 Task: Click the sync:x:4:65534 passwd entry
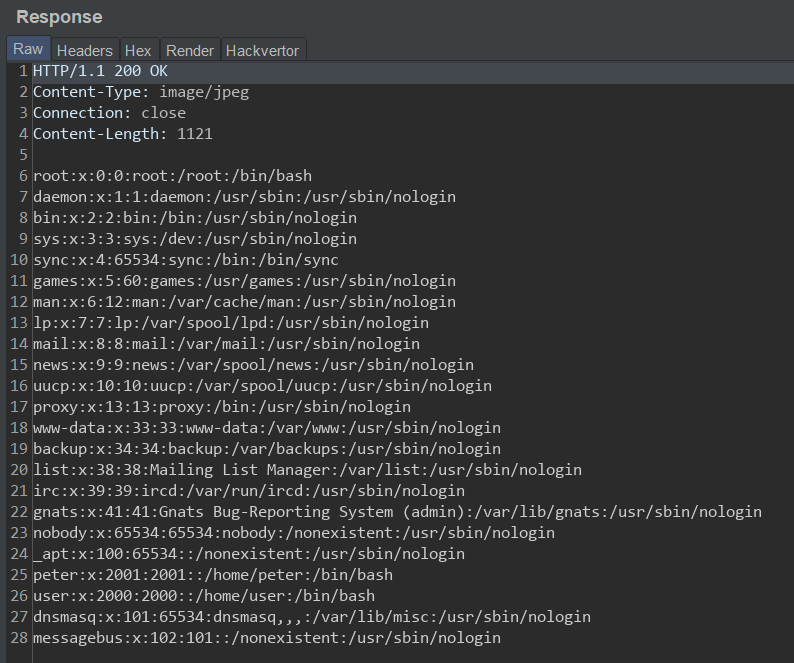click(186, 260)
